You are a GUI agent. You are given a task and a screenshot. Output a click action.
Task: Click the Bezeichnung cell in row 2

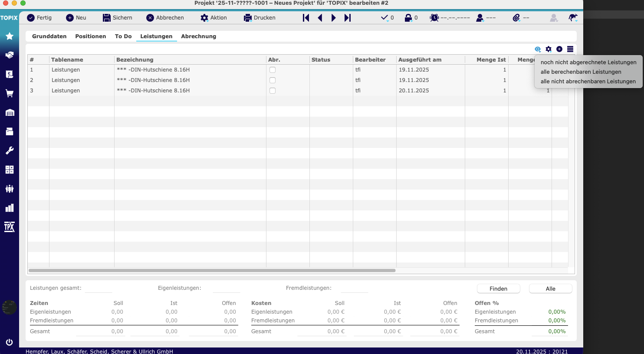point(190,80)
